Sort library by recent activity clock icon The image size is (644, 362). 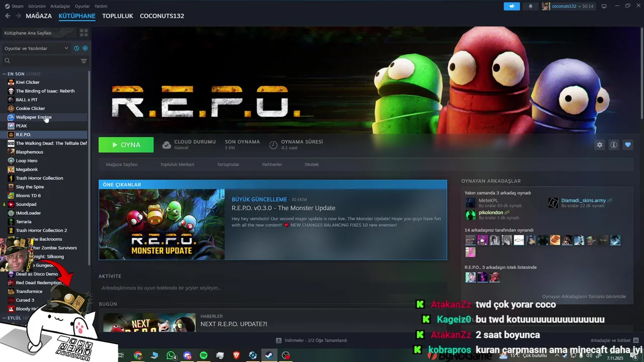point(76,48)
